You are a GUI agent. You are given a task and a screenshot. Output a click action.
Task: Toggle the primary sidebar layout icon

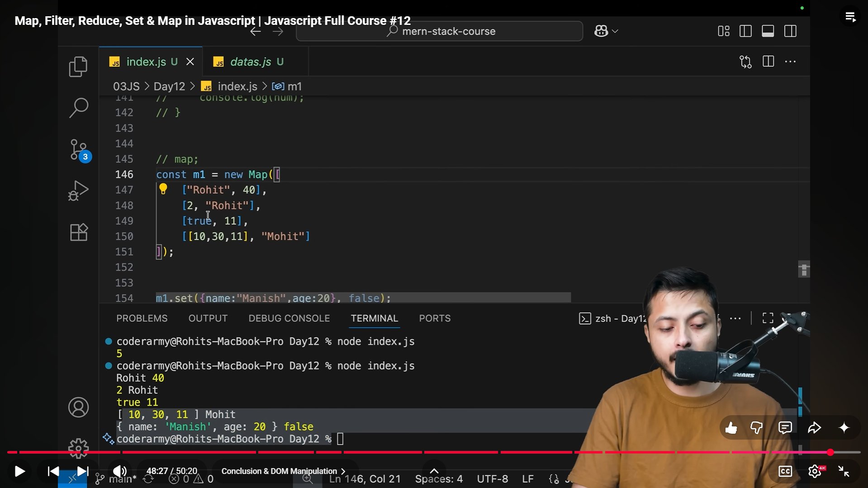coord(745,31)
